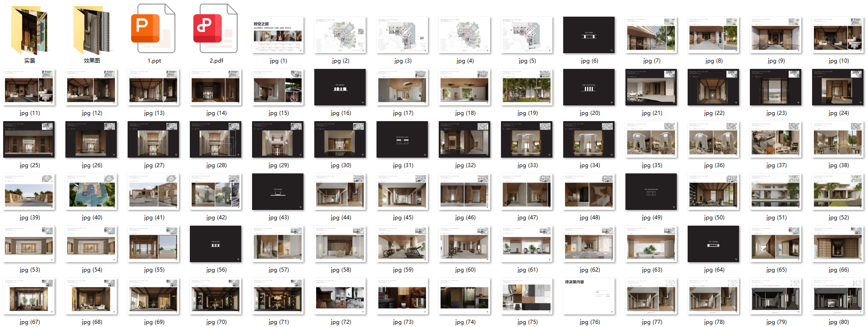Click the jpg (10) thumbnail

838,35
